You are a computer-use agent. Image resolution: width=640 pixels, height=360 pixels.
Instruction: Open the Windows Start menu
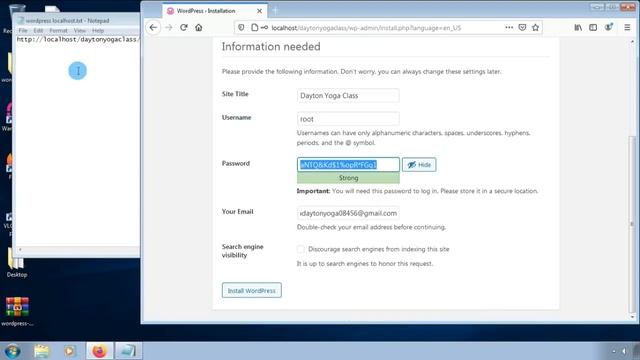[12, 351]
